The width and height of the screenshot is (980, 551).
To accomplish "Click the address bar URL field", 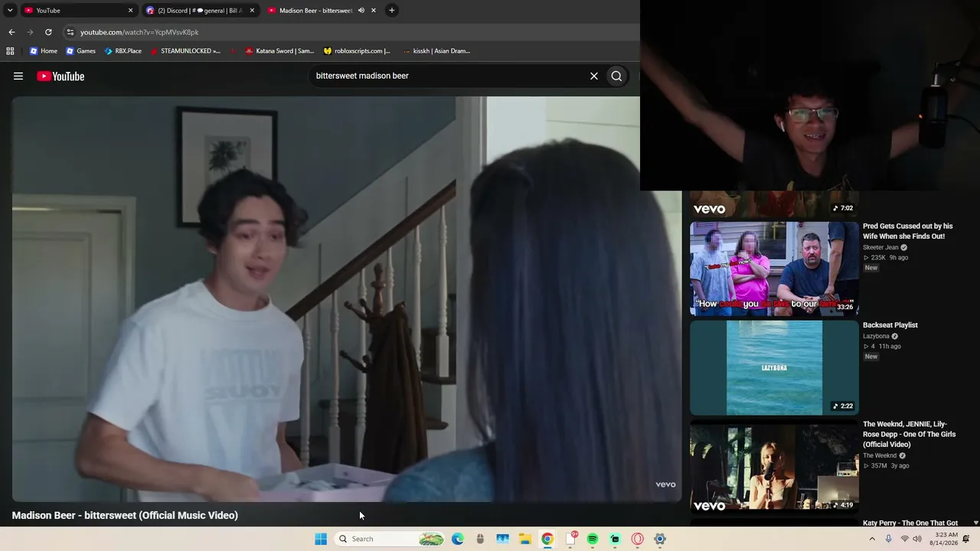I will pyautogui.click(x=352, y=32).
